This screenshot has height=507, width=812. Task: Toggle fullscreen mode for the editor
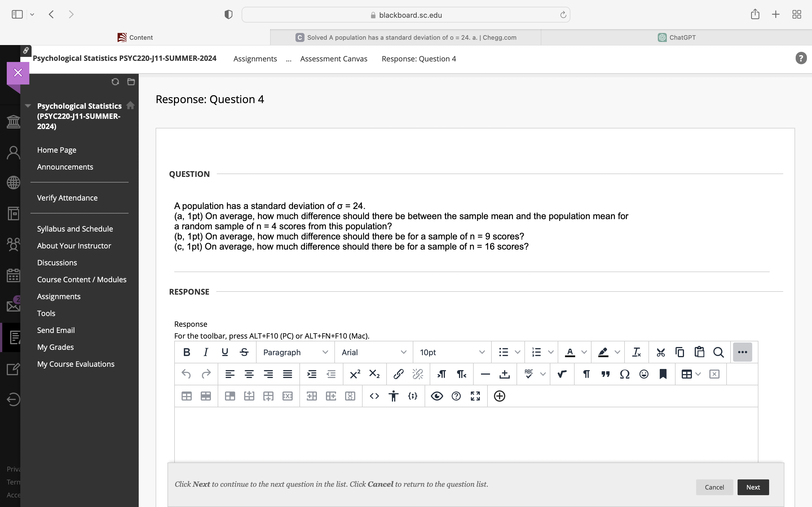pyautogui.click(x=475, y=396)
